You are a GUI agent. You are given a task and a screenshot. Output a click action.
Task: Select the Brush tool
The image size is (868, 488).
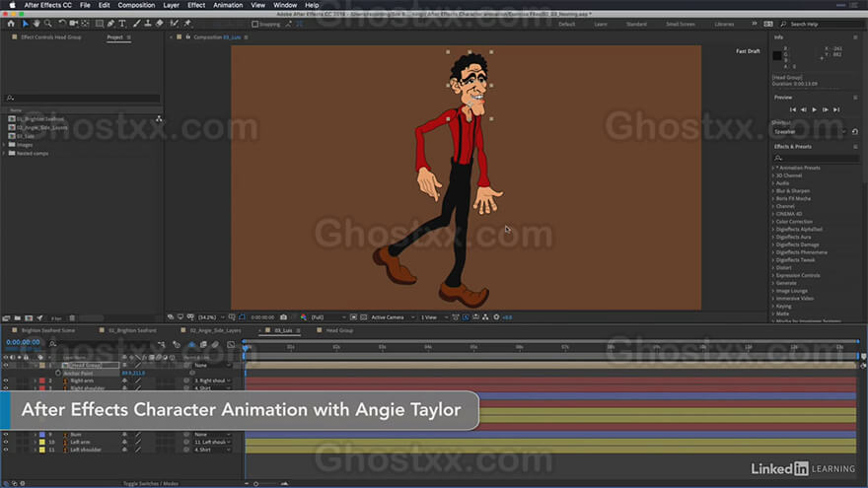pos(136,24)
